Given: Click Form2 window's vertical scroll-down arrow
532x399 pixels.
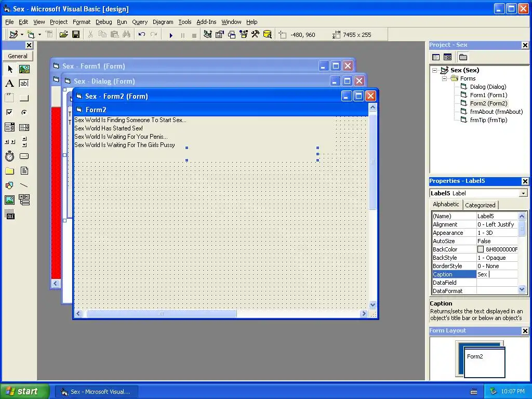Looking at the screenshot, I should [373, 304].
